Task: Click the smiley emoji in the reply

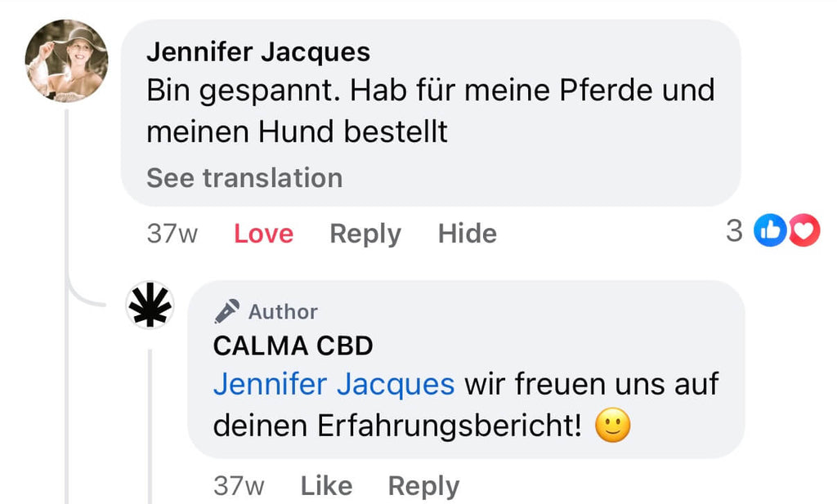Action: pyautogui.click(x=613, y=426)
